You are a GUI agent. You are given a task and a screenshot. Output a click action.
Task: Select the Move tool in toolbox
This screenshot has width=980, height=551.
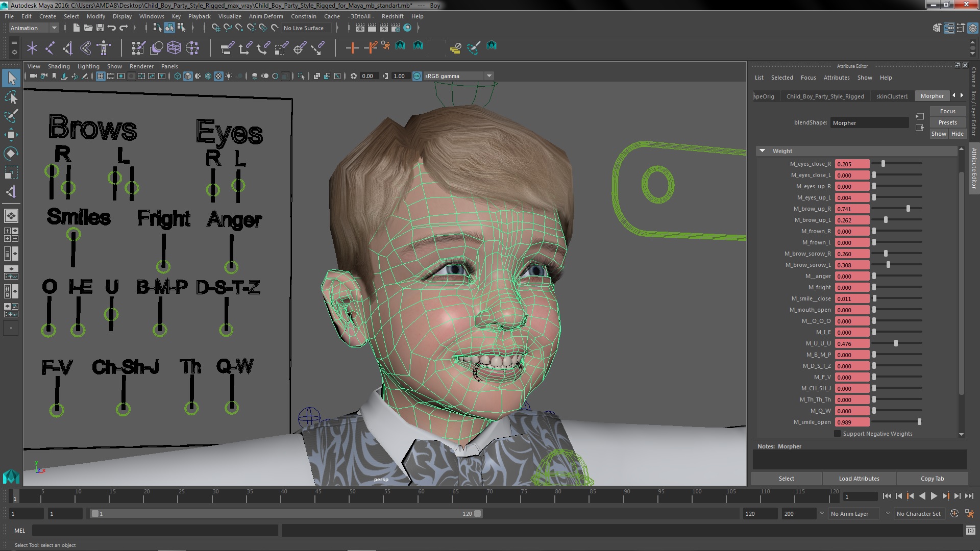tap(11, 135)
